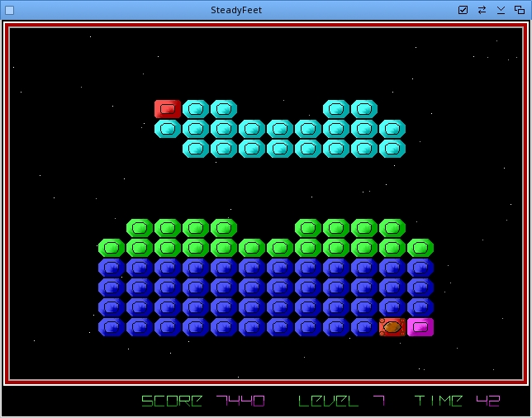The image size is (532, 418).
Task: Select the magenta tile in the bottom row
Action: (420, 327)
